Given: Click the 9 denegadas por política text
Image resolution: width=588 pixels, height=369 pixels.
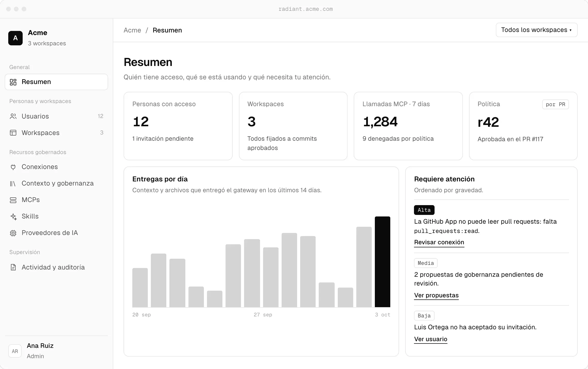Looking at the screenshot, I should [398, 139].
